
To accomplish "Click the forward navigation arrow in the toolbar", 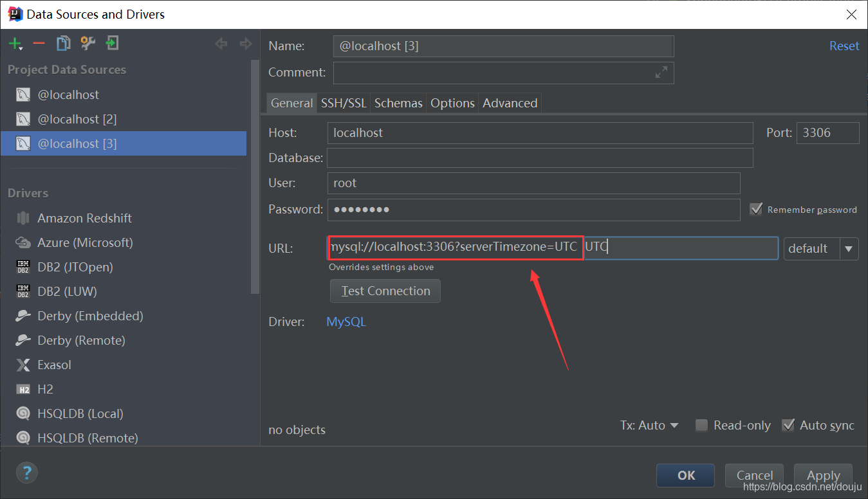I will point(245,44).
